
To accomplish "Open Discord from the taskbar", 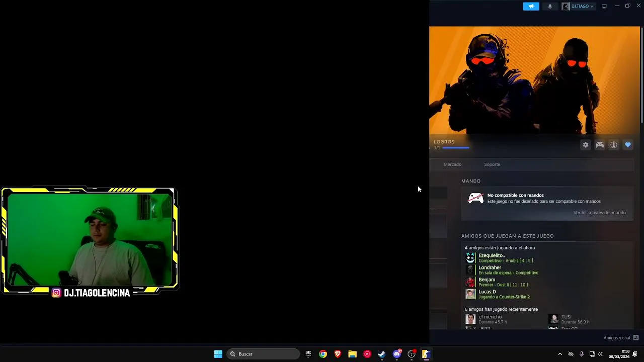I will [x=397, y=354].
